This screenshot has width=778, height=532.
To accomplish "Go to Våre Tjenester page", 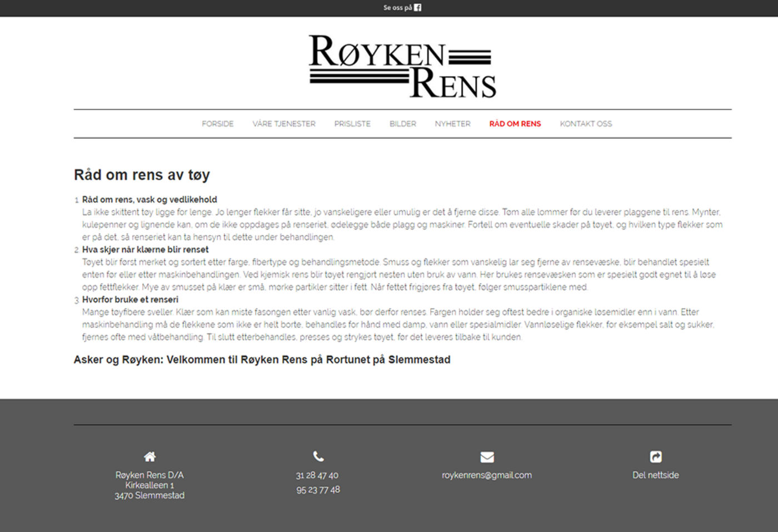I will click(x=284, y=124).
